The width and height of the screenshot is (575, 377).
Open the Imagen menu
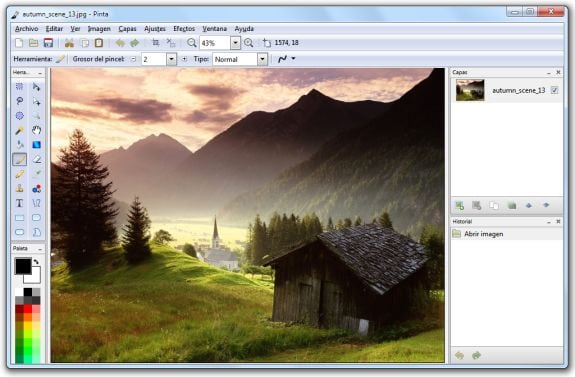(x=99, y=29)
